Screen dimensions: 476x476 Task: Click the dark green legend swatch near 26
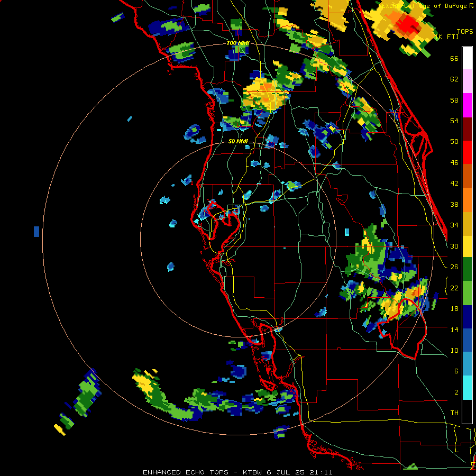(x=467, y=269)
